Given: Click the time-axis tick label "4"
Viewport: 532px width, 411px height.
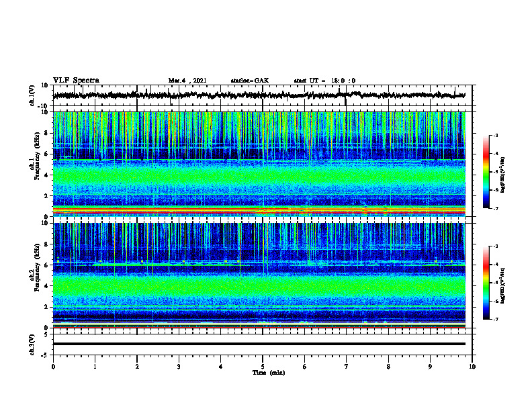Looking at the screenshot, I should pyautogui.click(x=220, y=367).
